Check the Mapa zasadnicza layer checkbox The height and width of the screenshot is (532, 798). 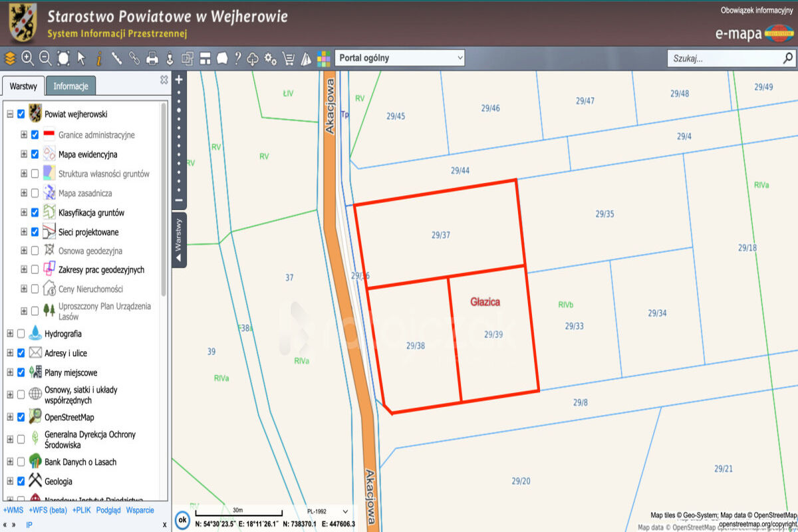[x=35, y=194]
